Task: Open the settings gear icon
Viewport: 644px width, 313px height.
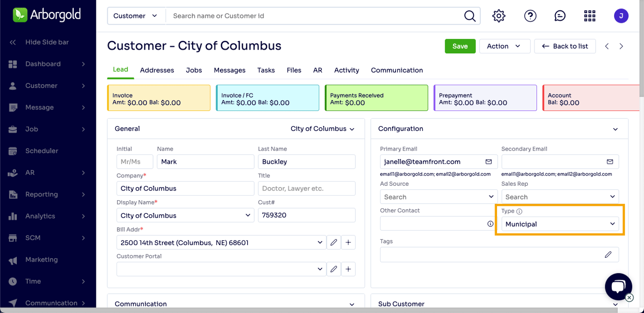Action: [x=499, y=16]
